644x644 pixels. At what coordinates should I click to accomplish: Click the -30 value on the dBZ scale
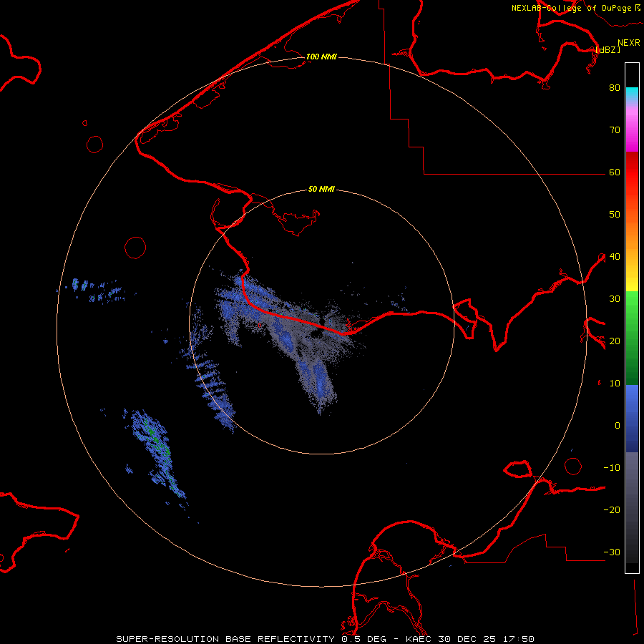612,552
